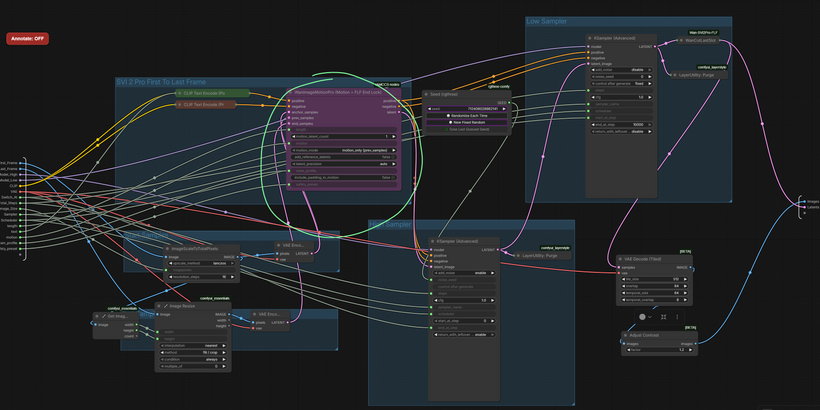
Task: Click the seed value input field
Action: [x=467, y=108]
